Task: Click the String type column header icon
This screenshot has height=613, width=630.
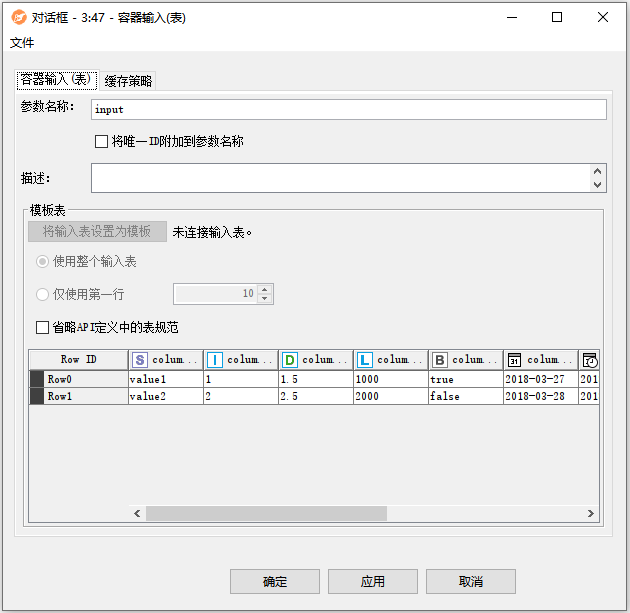Action: [140, 360]
